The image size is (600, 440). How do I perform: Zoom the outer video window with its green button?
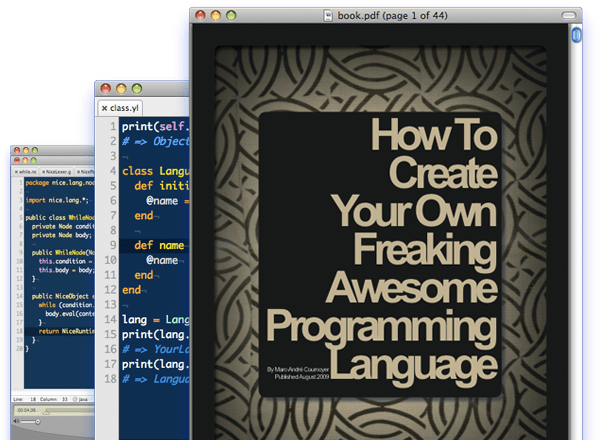click(35, 150)
